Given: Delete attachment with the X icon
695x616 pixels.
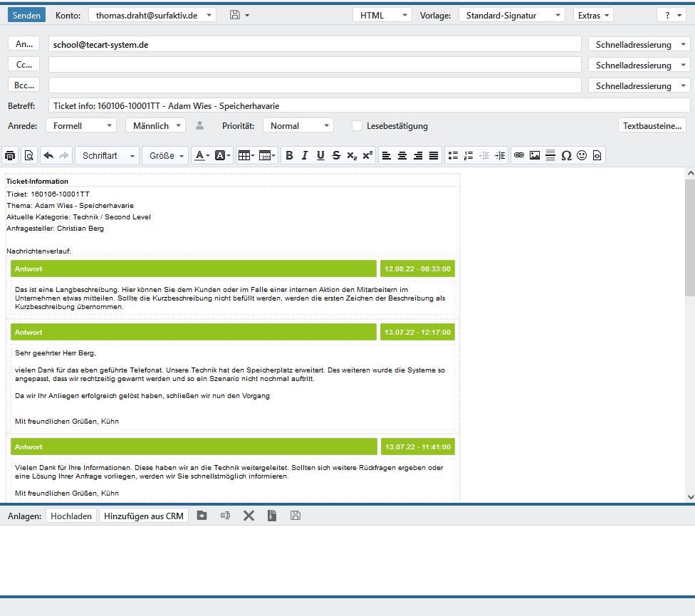Looking at the screenshot, I should click(249, 516).
